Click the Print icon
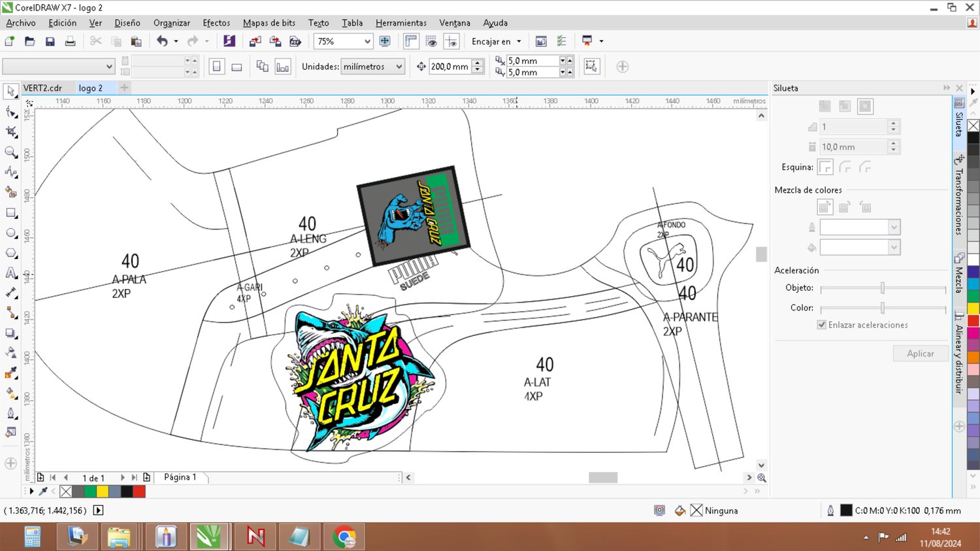Screen dimensions: 980x551 [70, 41]
